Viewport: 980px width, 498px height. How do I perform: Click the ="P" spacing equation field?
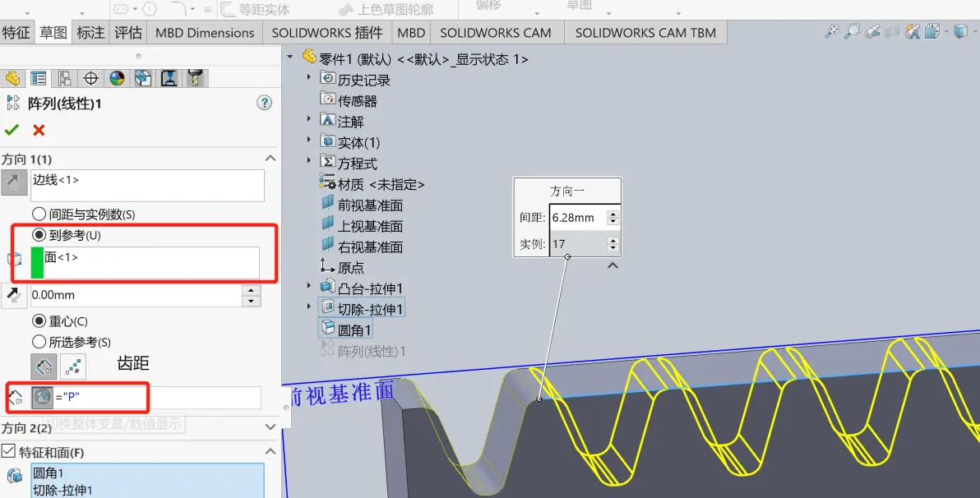click(x=158, y=398)
